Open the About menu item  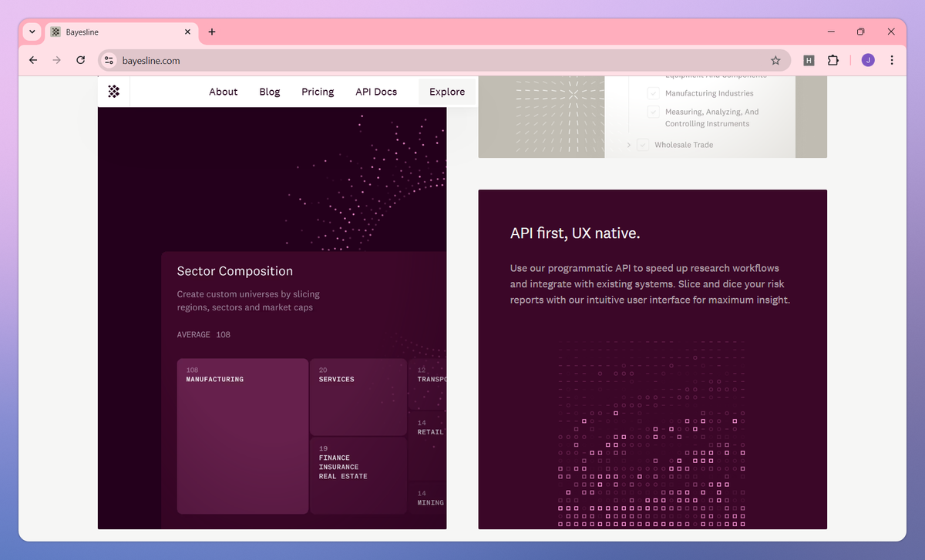224,92
